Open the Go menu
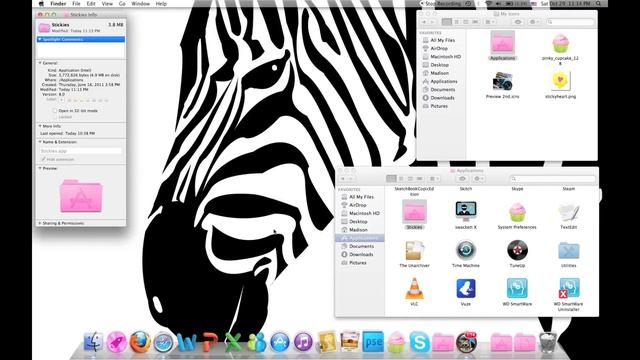This screenshot has height=360, width=640. [122, 3]
